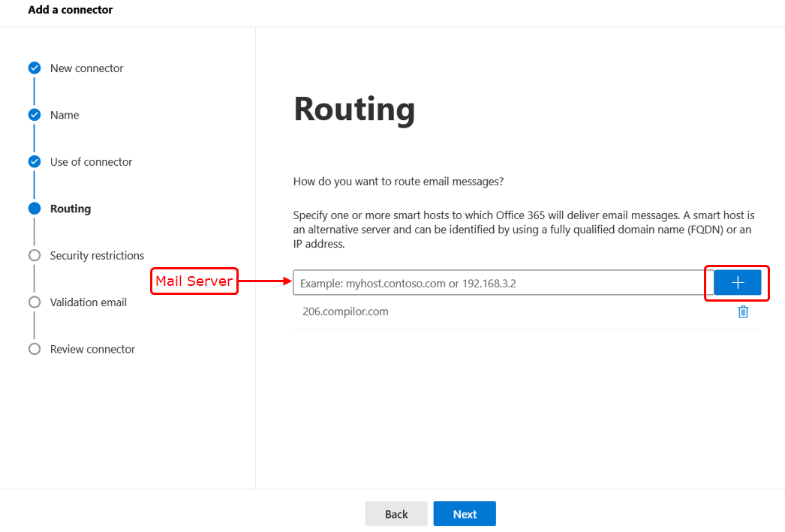Click the Name step checkmark icon
The width and height of the screenshot is (785, 532).
[x=35, y=115]
